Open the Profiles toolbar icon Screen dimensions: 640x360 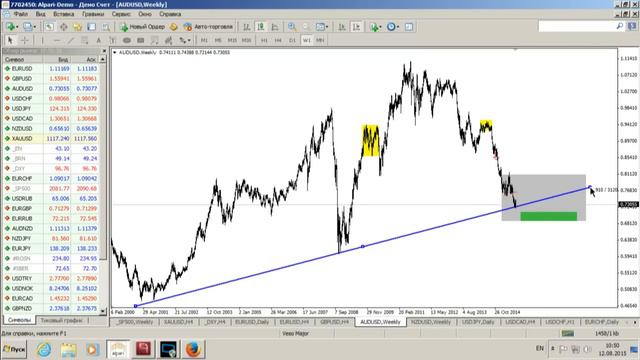pos(27,27)
